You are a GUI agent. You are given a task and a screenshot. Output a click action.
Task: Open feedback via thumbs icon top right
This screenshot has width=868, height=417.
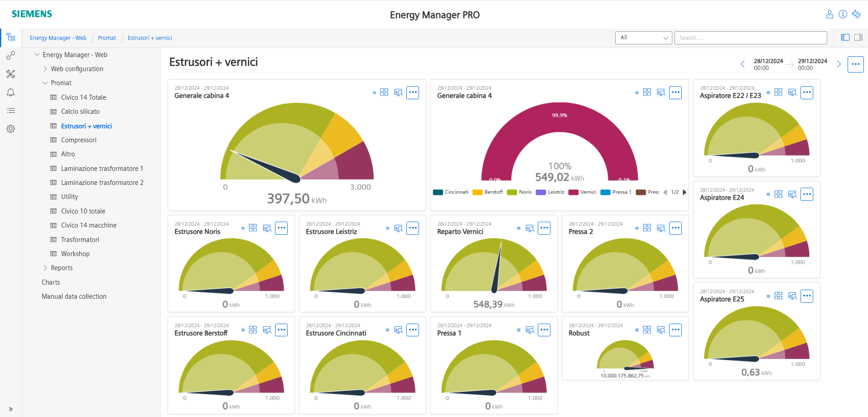pyautogui.click(x=857, y=14)
